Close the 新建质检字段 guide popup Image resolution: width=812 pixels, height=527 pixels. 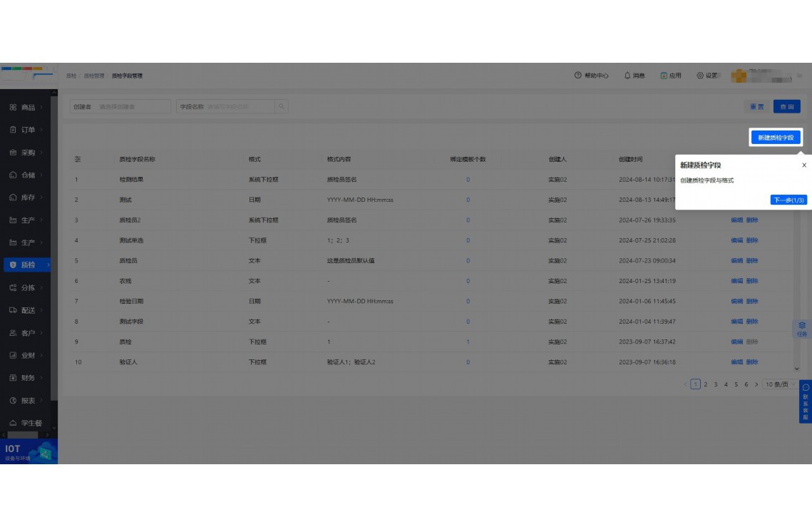[804, 165]
